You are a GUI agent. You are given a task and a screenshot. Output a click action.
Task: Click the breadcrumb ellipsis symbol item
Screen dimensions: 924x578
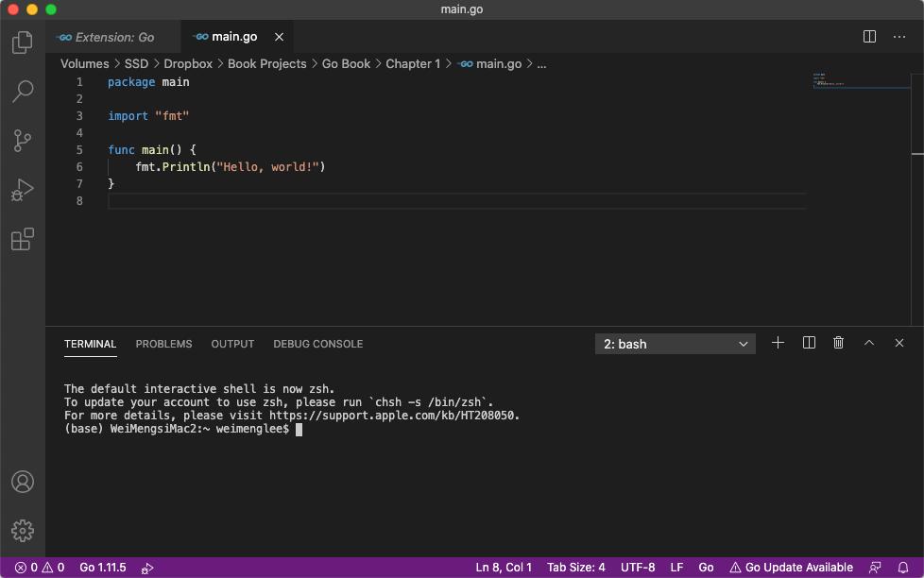(x=541, y=64)
